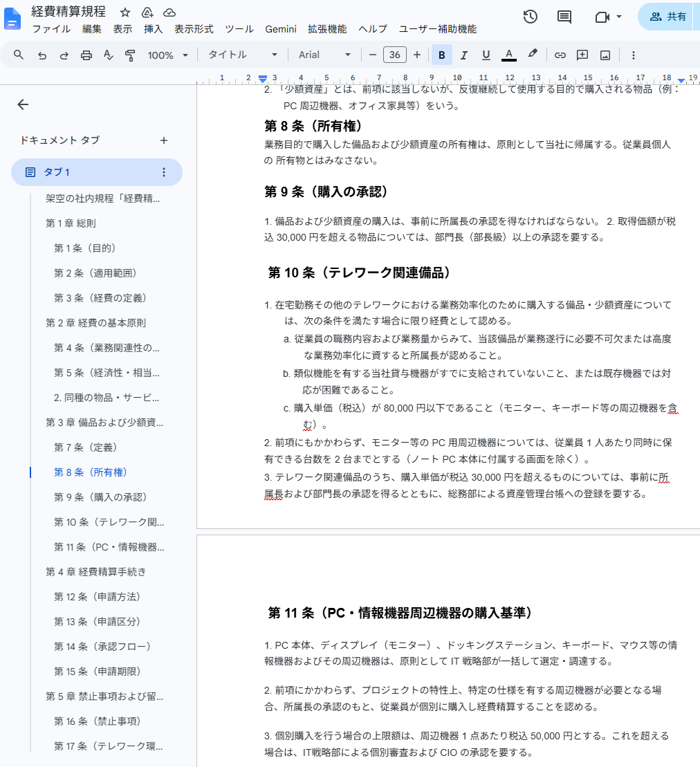Screen dimensions: 700x767
Task: Open the ファイル menu
Action: (x=51, y=29)
